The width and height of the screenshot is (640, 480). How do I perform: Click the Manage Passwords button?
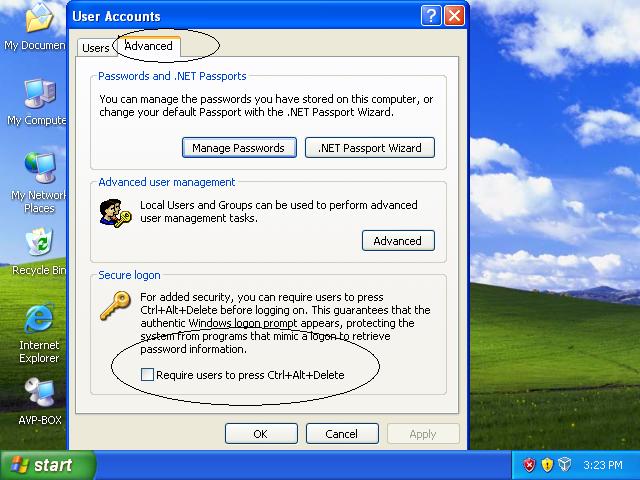[x=239, y=148]
